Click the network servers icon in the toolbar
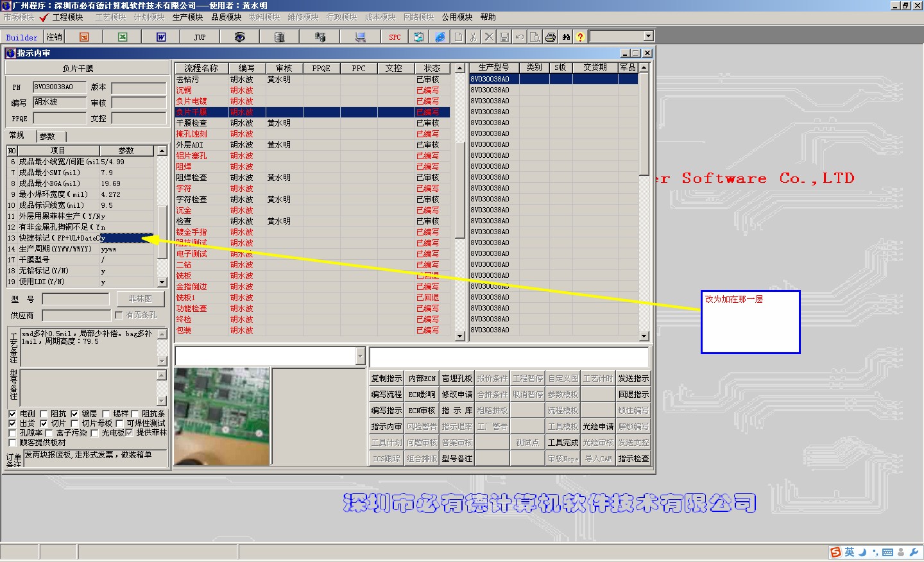The width and height of the screenshot is (924, 562). click(x=320, y=37)
